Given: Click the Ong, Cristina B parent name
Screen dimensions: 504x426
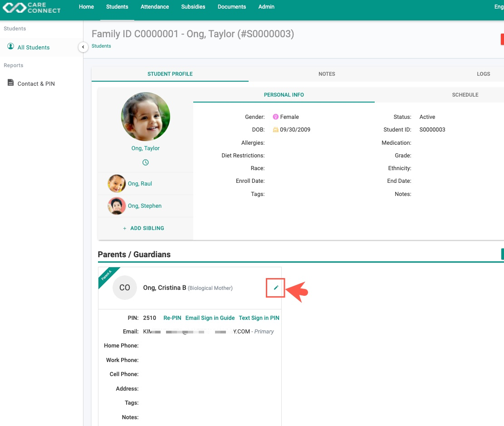Looking at the screenshot, I should (165, 288).
